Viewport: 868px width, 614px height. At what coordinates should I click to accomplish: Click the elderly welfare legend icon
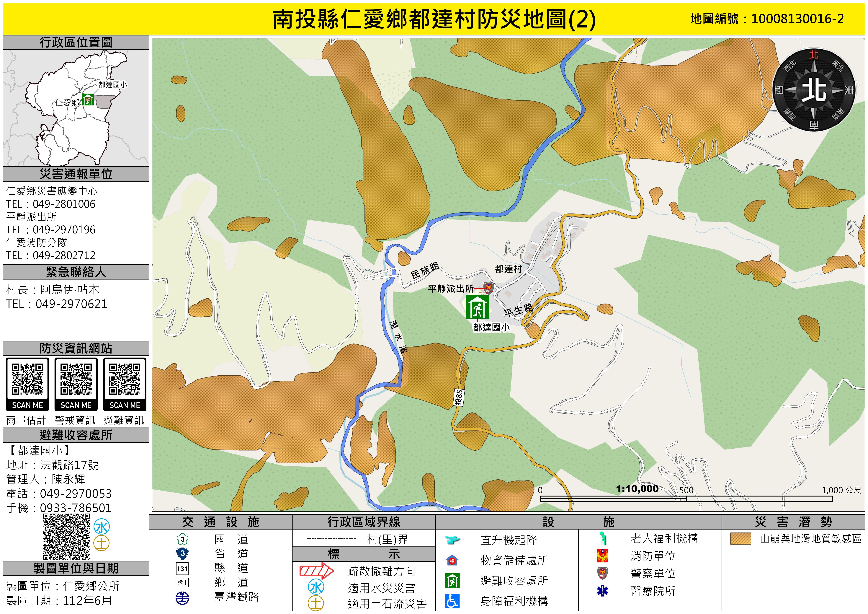(603, 538)
